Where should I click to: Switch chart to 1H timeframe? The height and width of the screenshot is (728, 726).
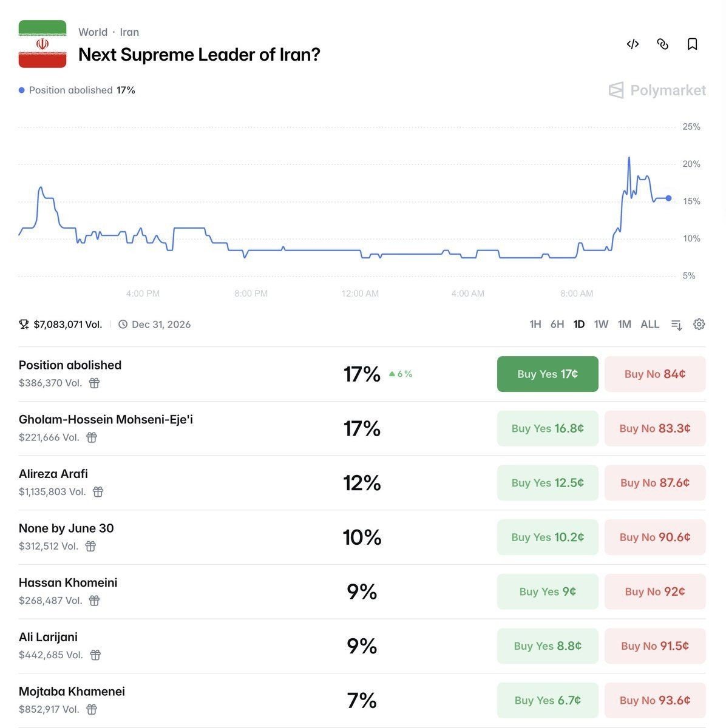535,325
